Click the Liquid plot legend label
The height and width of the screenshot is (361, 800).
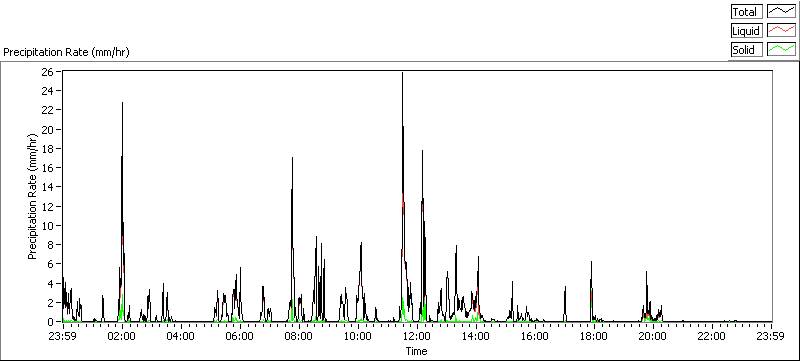[746, 31]
